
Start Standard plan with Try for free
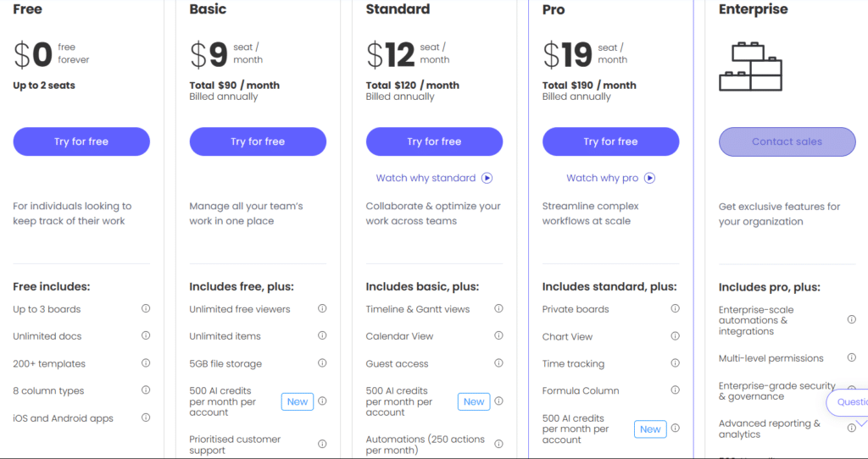click(x=435, y=141)
